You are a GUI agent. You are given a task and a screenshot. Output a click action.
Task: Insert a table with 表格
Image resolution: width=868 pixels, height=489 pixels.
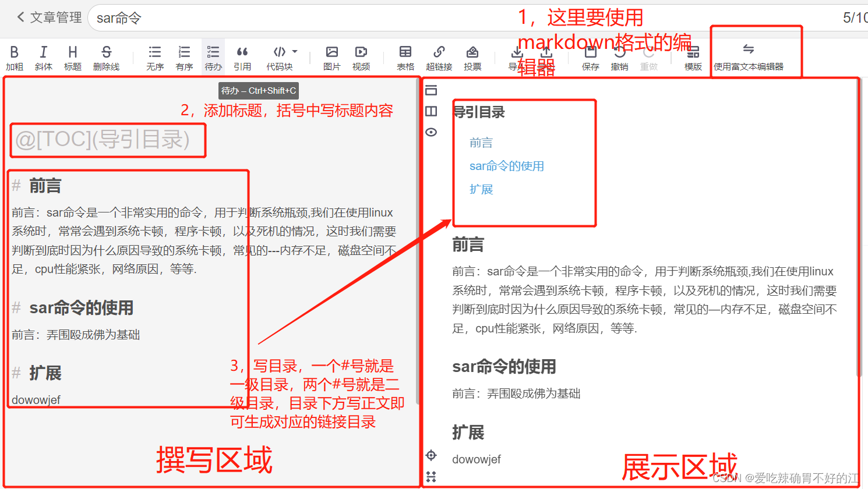coord(405,58)
